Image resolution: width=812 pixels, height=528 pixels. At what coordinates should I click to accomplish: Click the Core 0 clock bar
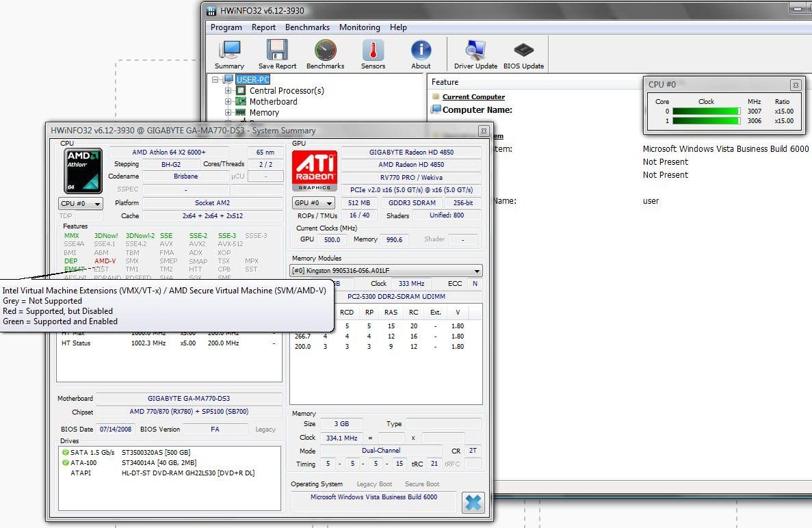[x=707, y=111]
